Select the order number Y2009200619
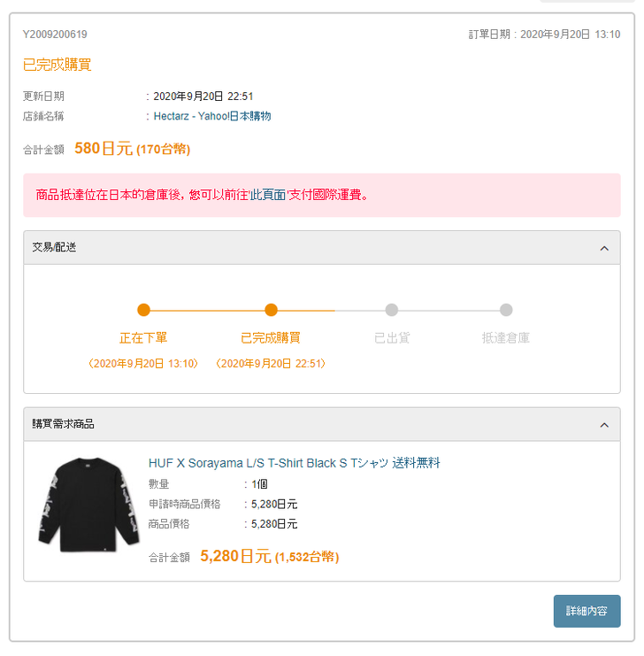The height and width of the screenshot is (656, 644). (55, 35)
